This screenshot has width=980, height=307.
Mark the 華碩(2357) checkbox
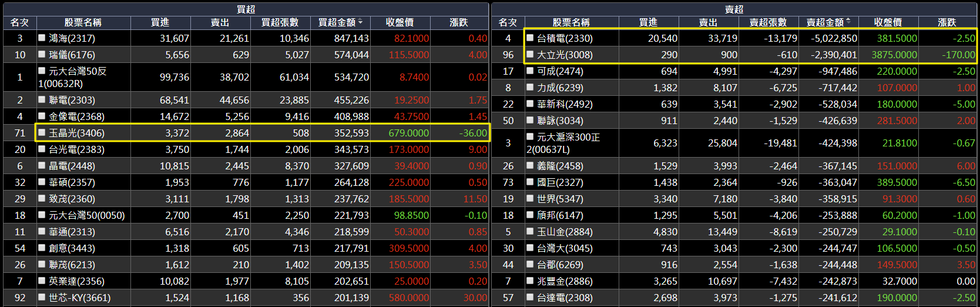pos(42,182)
